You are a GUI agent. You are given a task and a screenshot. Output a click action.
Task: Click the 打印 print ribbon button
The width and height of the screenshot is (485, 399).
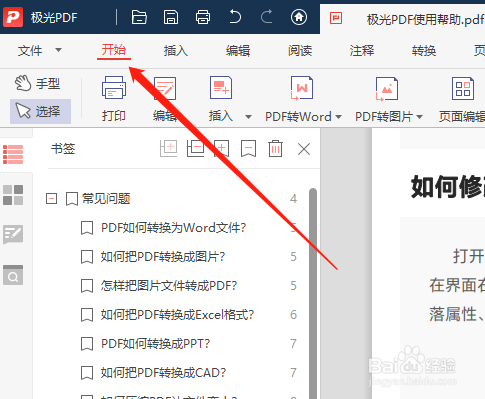click(114, 99)
